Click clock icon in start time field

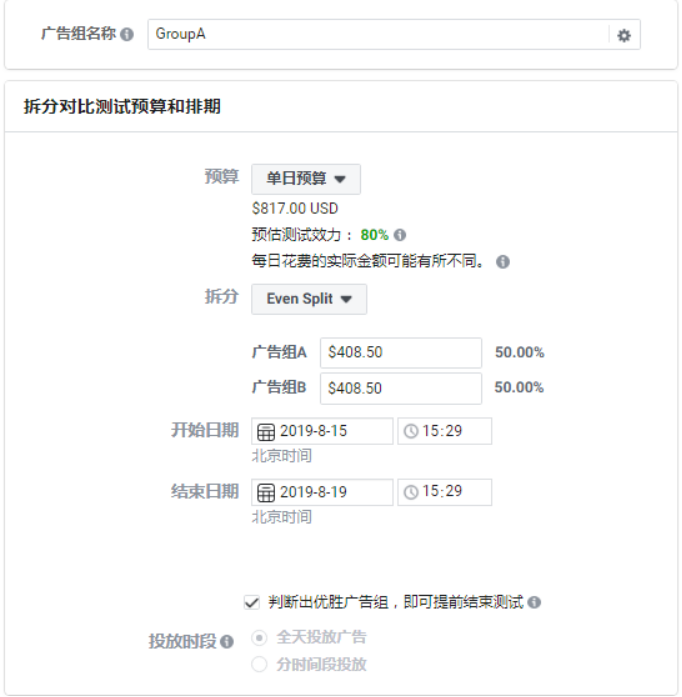click(x=411, y=431)
